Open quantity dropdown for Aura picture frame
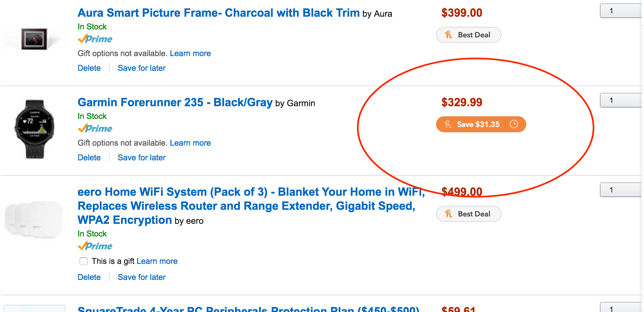 click(620, 11)
